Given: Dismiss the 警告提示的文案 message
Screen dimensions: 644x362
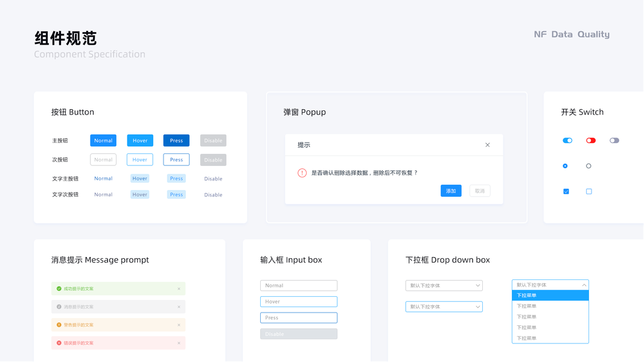Looking at the screenshot, I should pos(179,325).
